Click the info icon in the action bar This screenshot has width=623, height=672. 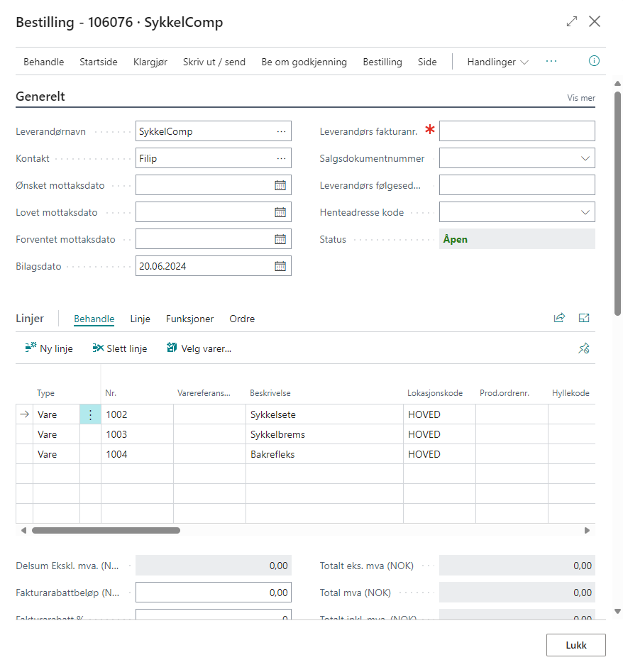tap(595, 61)
